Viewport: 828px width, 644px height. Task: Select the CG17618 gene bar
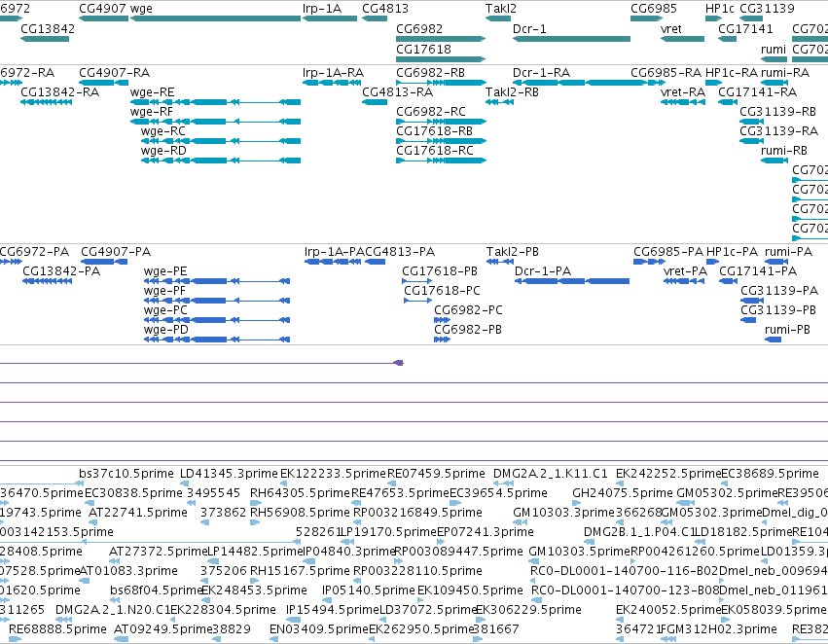[x=441, y=58]
